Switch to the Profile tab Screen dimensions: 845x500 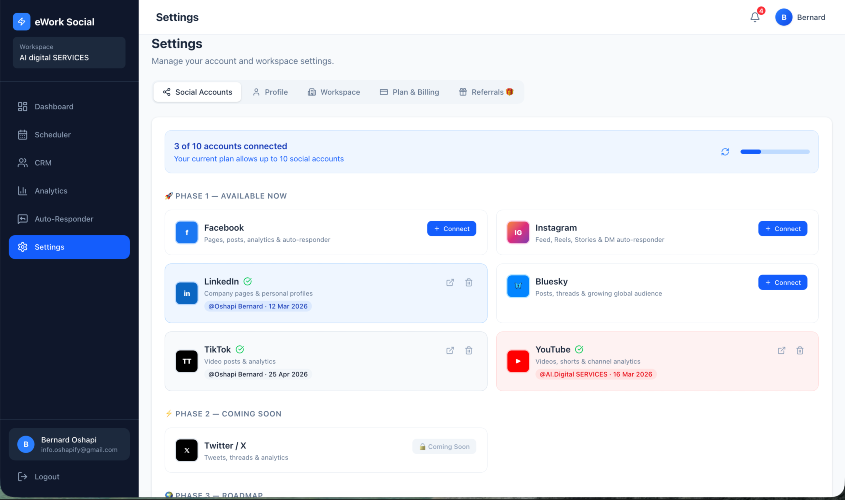point(270,92)
